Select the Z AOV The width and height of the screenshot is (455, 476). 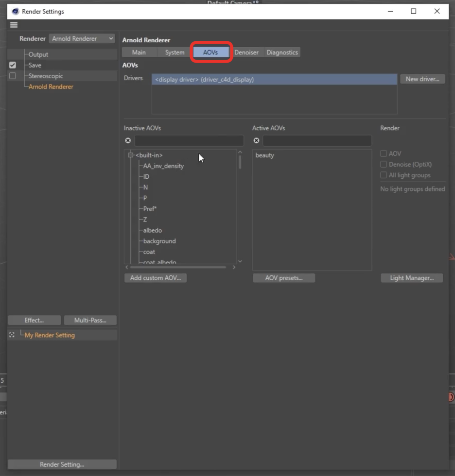tap(145, 220)
